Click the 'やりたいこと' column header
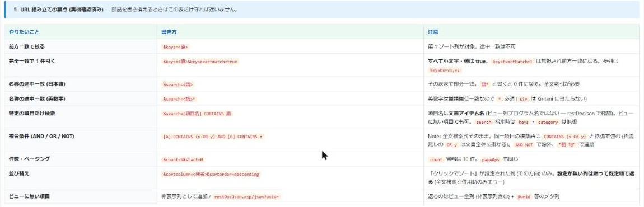Viewport: 644px width, 207px height. pos(25,32)
